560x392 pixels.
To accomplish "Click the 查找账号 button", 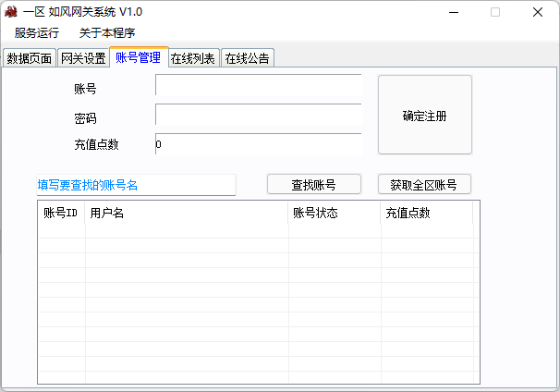I will coord(313,184).
